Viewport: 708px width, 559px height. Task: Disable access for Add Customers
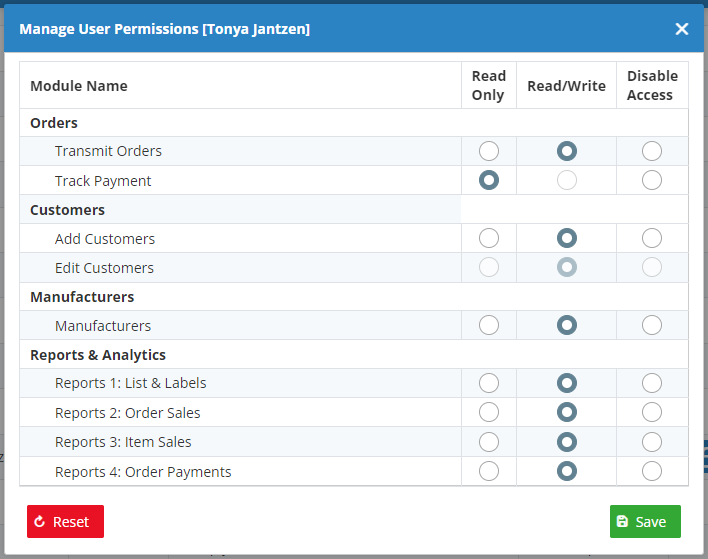click(652, 238)
